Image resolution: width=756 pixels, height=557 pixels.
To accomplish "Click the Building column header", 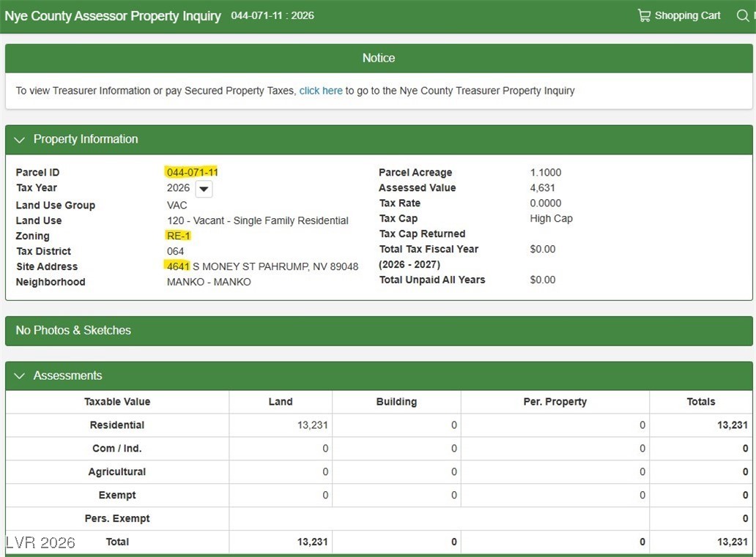I will point(396,402).
